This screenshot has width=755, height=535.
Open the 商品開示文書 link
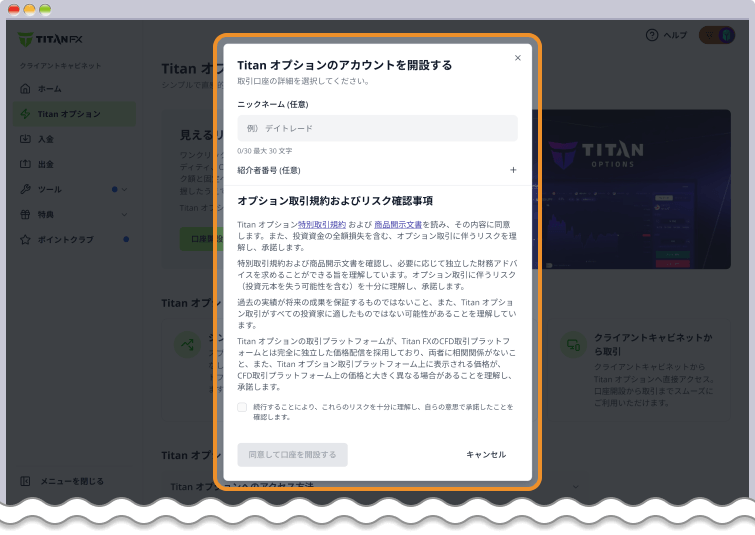398,224
